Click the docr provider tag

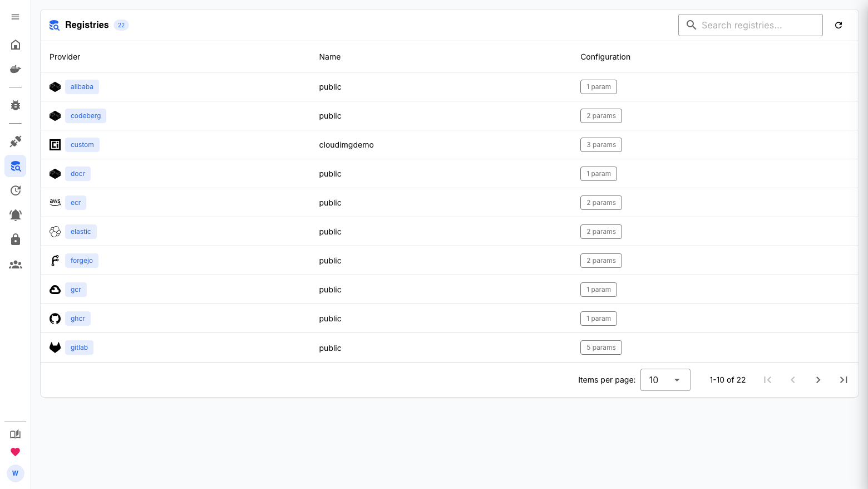[x=78, y=174]
